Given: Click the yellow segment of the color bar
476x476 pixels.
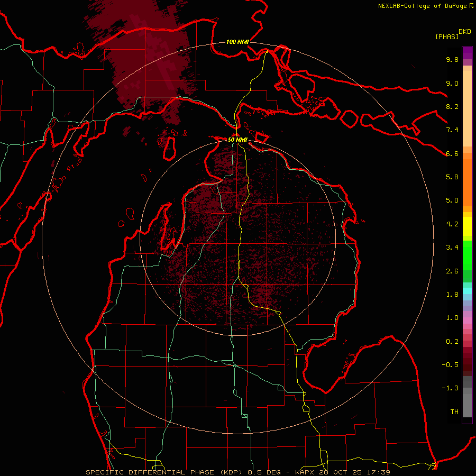Looking at the screenshot, I should pyautogui.click(x=467, y=226).
